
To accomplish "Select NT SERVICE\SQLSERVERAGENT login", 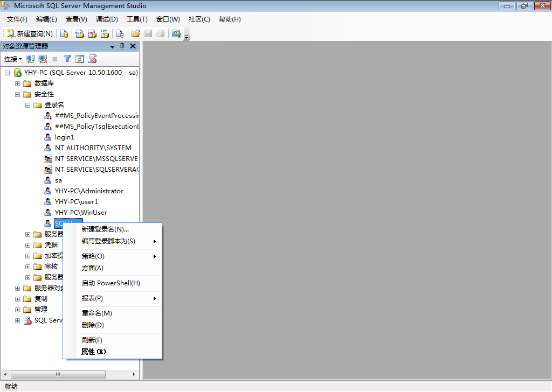I will (x=96, y=170).
